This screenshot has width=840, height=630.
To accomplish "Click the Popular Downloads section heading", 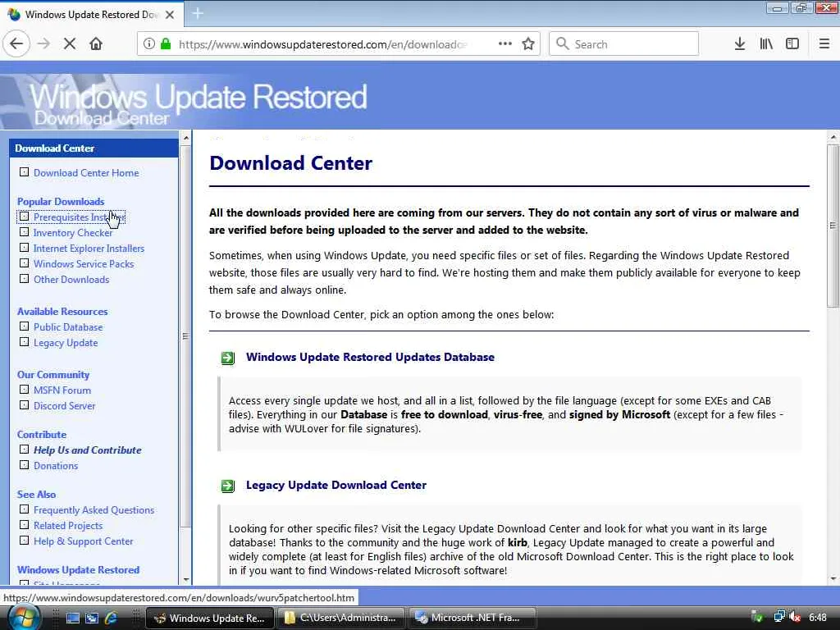I will 61,202.
